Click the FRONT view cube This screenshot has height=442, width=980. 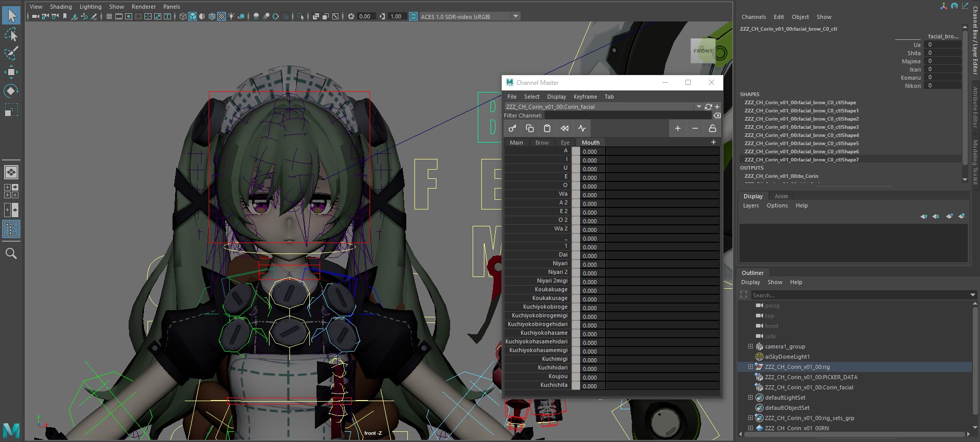point(702,51)
